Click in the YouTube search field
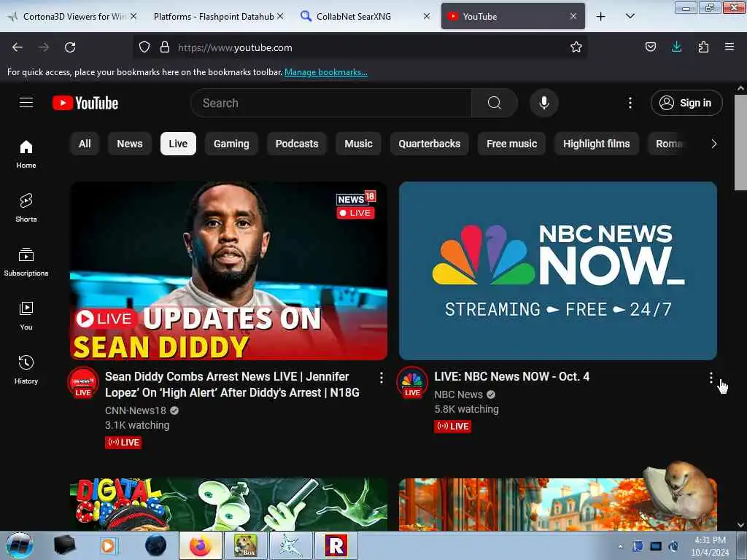 (x=331, y=103)
